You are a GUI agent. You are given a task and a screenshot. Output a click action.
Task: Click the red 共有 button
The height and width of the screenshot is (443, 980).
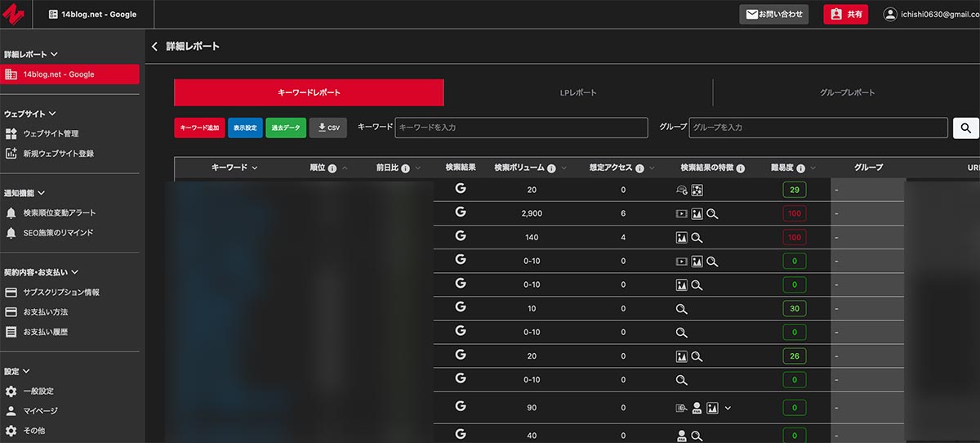click(x=845, y=14)
